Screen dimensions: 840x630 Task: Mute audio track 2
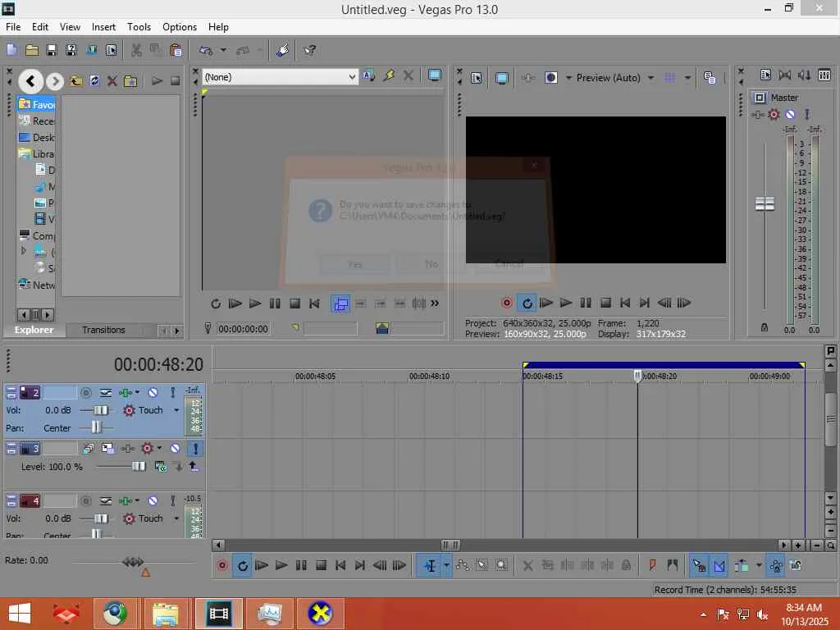click(153, 393)
